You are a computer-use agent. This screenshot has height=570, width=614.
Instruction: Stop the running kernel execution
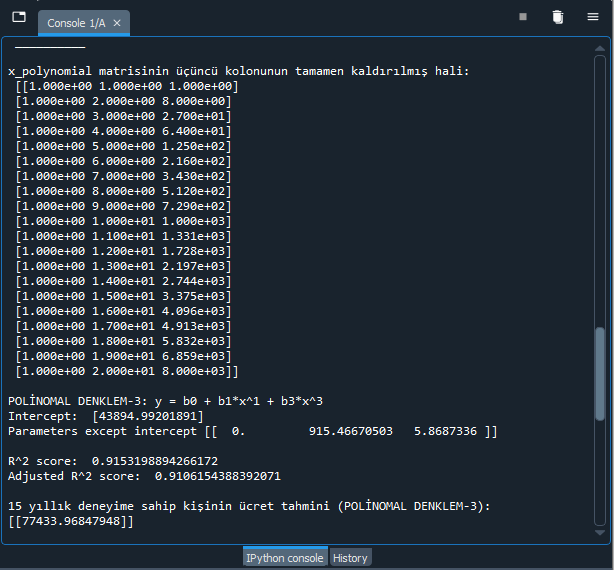pyautogui.click(x=523, y=17)
